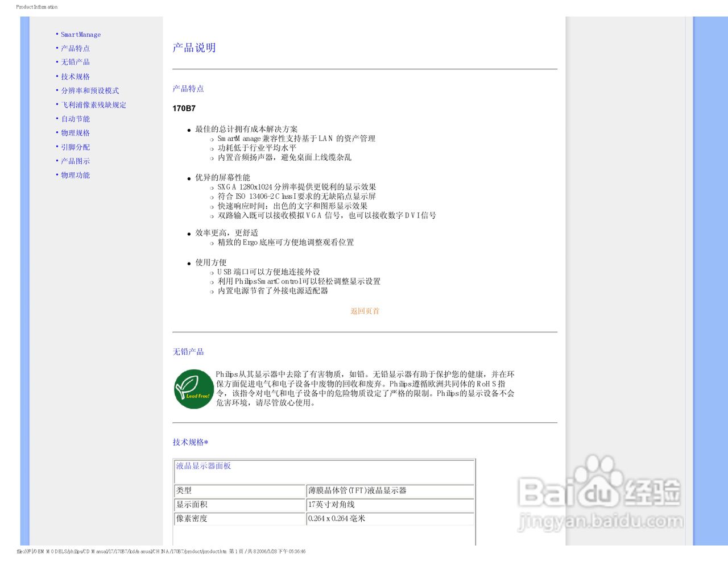
Task: Click the SXGA 1280x1024 feature line
Action: [297, 187]
